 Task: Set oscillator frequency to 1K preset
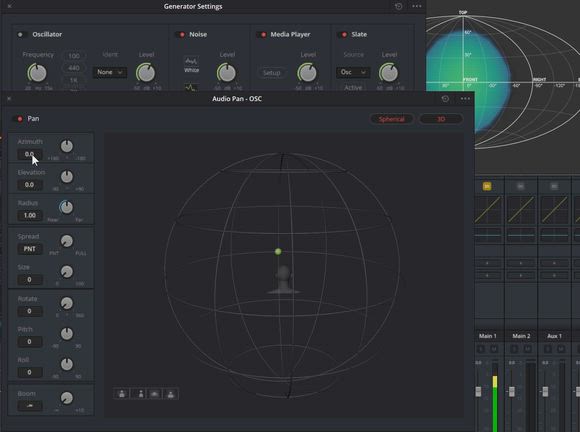click(x=74, y=80)
